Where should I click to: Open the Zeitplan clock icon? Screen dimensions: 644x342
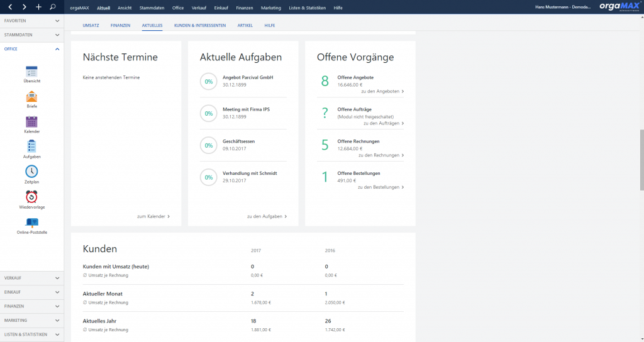pyautogui.click(x=31, y=172)
